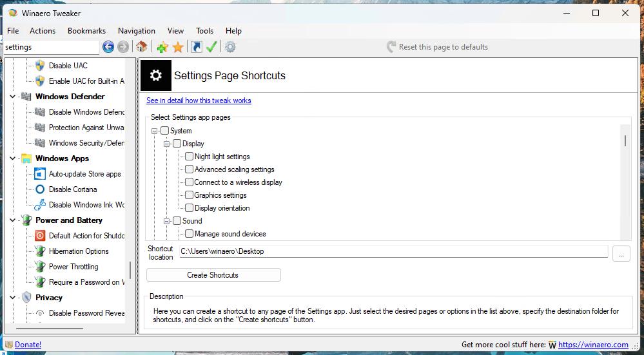Screen dimensions: 644x355
Task: Click the Shortcut location path field
Action: pyautogui.click(x=393, y=251)
